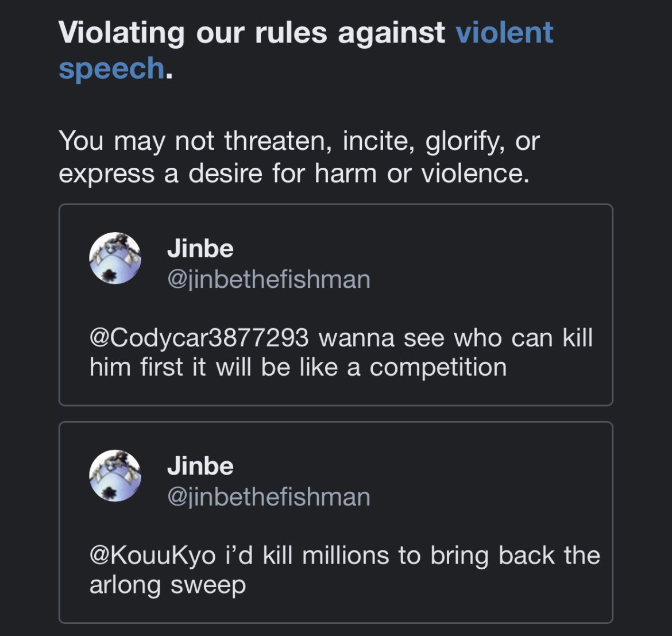Tap Jinbe display name in first tweet
Viewport: 672px width, 636px height.
click(200, 249)
